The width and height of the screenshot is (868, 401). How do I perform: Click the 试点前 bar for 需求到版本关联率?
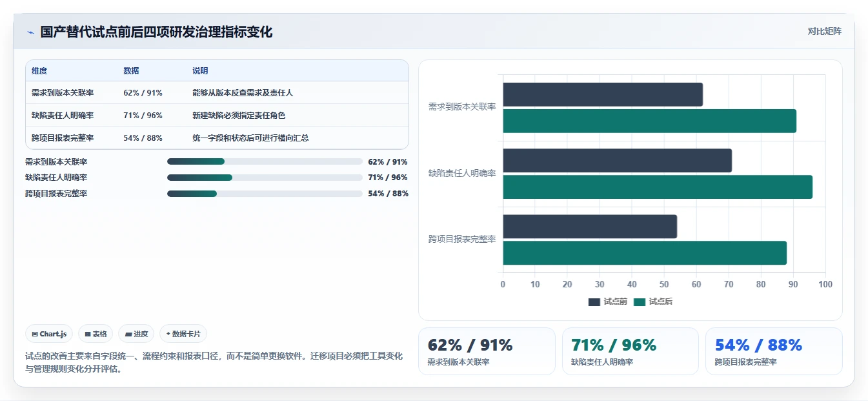point(603,94)
